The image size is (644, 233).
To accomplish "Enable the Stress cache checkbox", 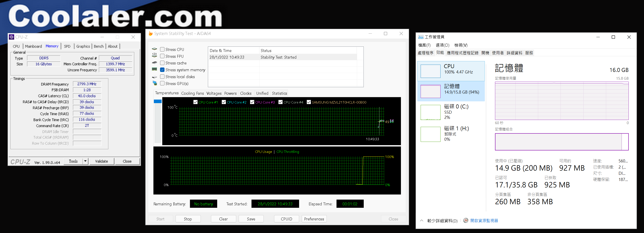I will tap(162, 63).
